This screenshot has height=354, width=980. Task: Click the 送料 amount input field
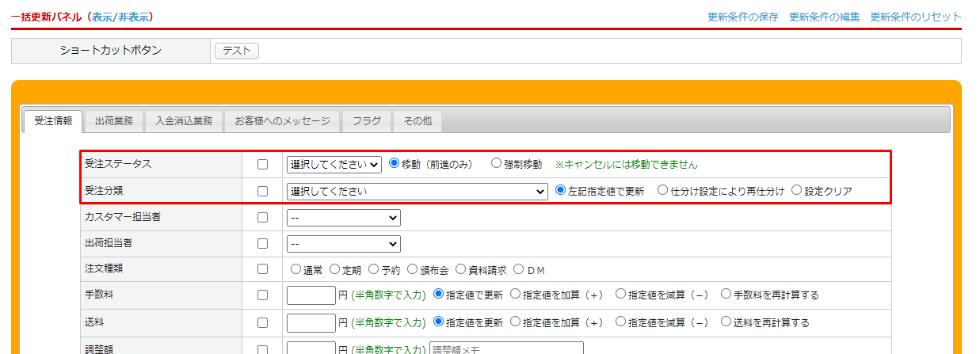(311, 322)
